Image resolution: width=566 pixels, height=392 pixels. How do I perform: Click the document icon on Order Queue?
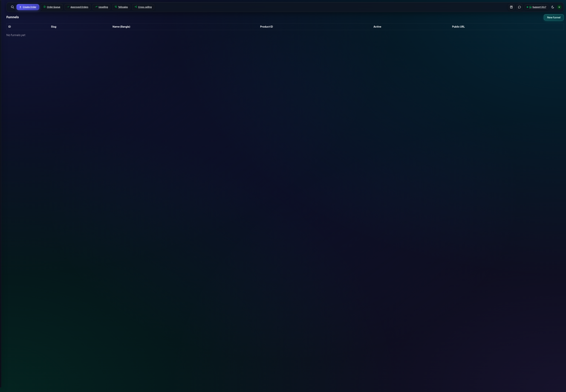[44, 7]
